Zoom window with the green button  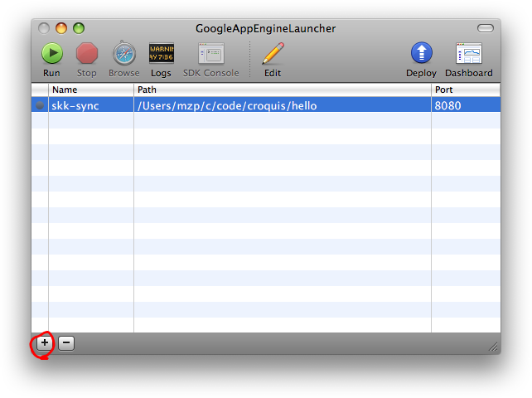click(x=79, y=28)
